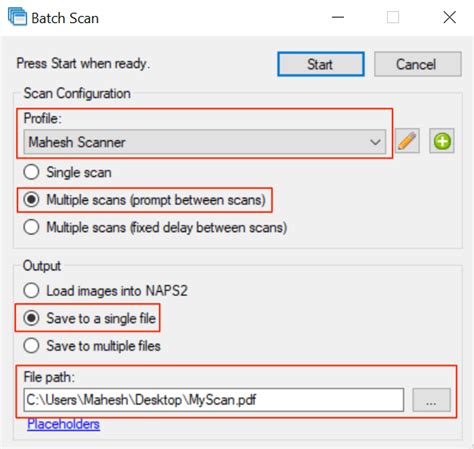This screenshot has height=449, width=474.
Task: Expand the Profile dropdown arrow
Action: 375,142
